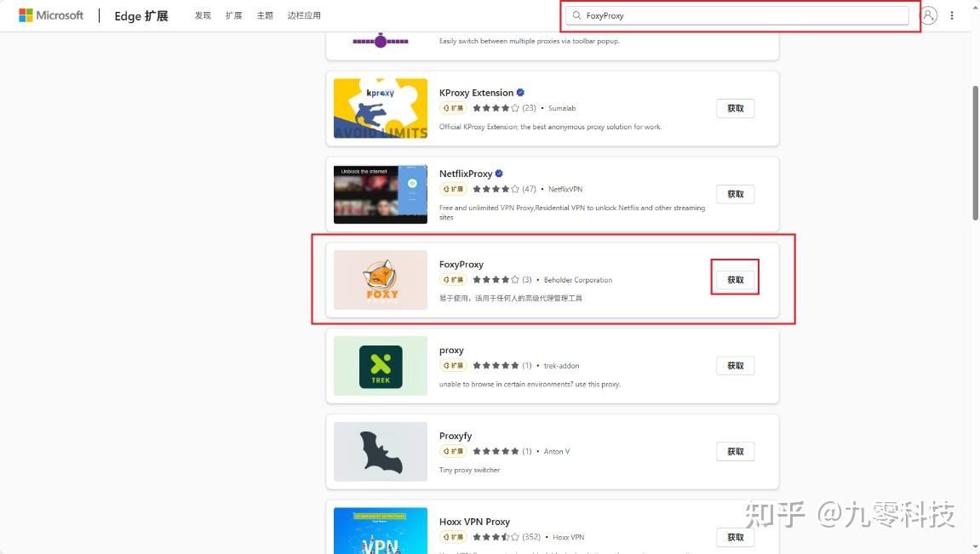Screen dimensions: 980x554
Task: Click publisher name Anton V
Action: (x=556, y=451)
